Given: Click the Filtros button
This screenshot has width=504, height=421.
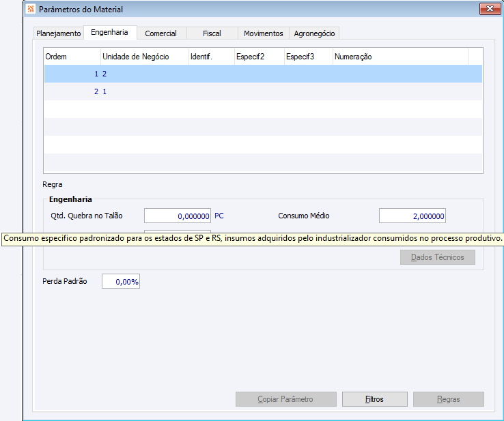Looking at the screenshot, I should 374,399.
